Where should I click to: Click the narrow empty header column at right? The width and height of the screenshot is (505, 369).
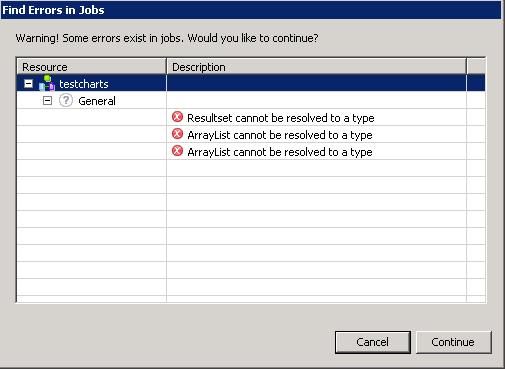476,66
